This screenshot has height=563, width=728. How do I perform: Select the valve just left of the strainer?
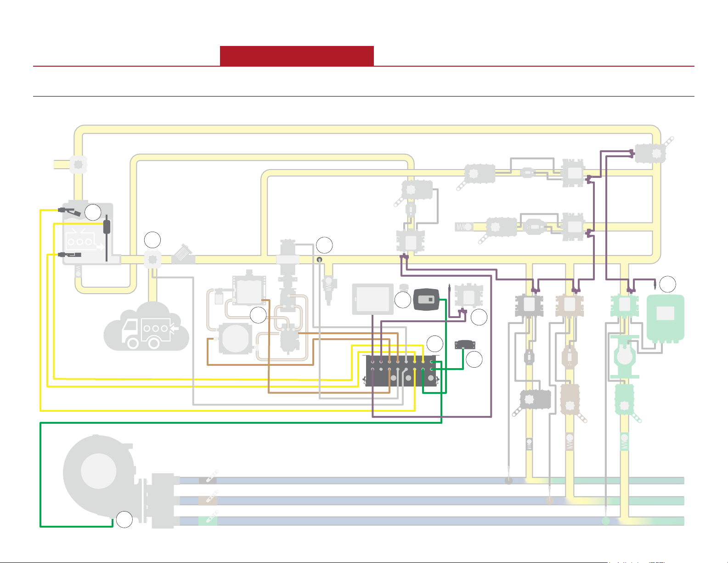[152, 260]
